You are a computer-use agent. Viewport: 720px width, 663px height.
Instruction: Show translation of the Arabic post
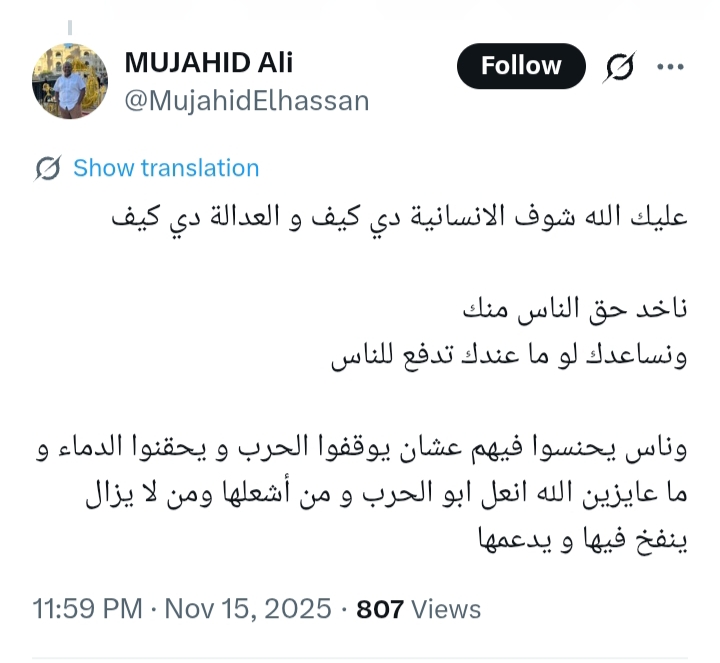166,168
